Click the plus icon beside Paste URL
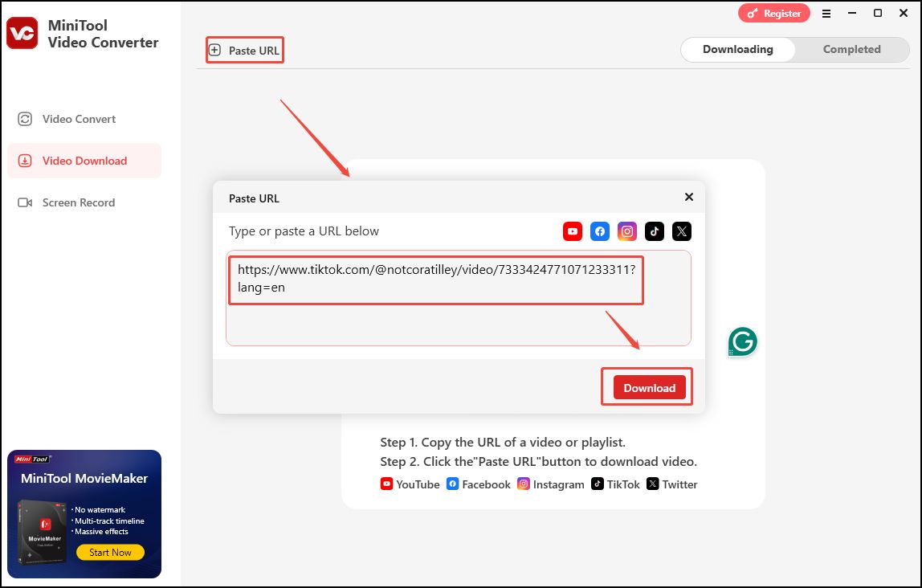The height and width of the screenshot is (588, 922). tap(215, 50)
